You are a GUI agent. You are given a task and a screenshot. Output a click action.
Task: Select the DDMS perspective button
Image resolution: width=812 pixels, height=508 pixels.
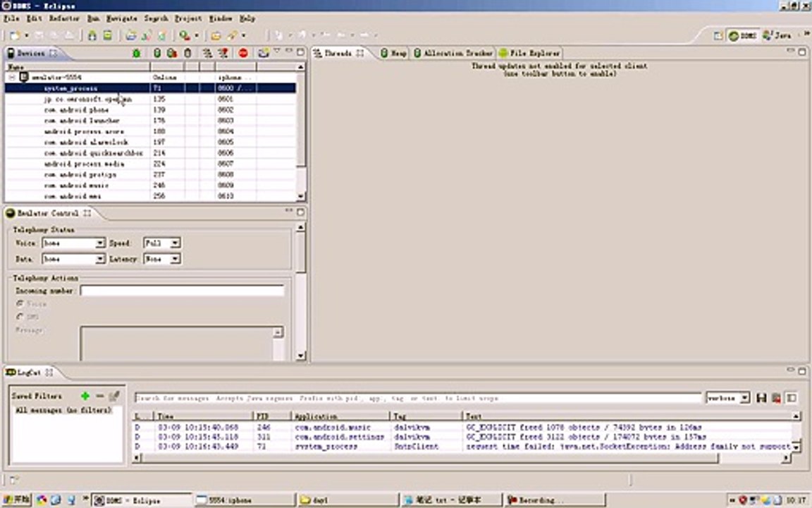[x=743, y=35]
